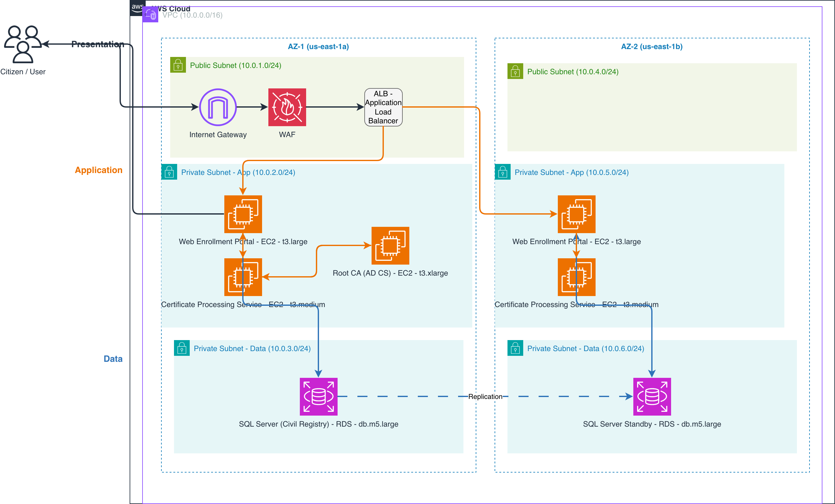835x504 pixels.
Task: Click Private Subnet App 10.0.5.0/24 lock icon
Action: [x=502, y=172]
